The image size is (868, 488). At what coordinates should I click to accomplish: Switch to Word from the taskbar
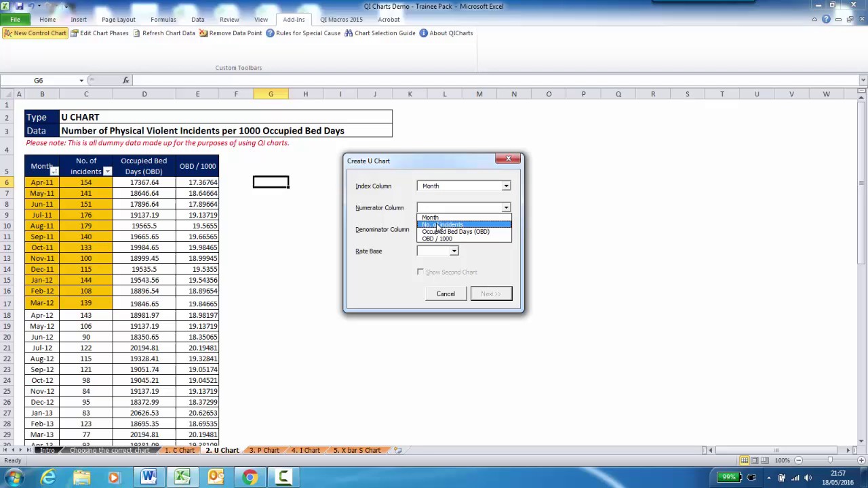149,478
